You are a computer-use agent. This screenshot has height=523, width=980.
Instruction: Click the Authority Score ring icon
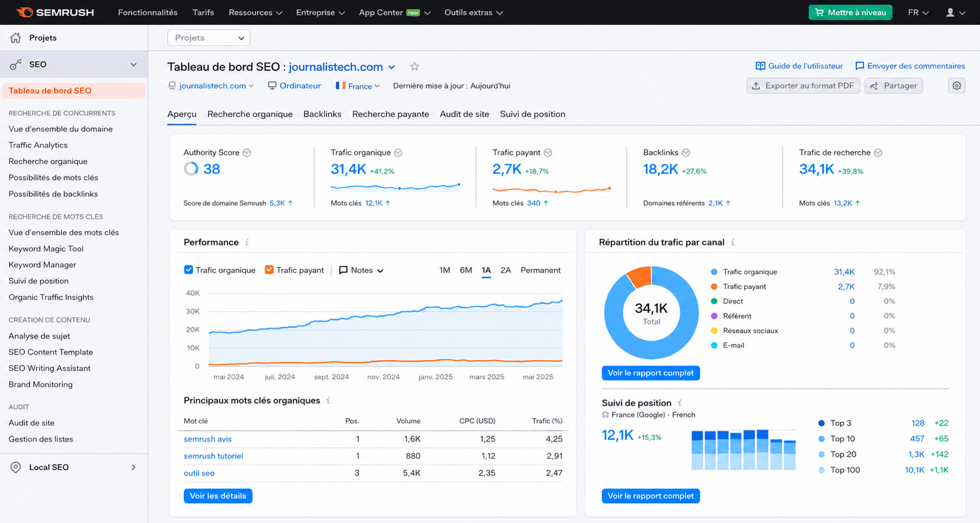(x=191, y=168)
